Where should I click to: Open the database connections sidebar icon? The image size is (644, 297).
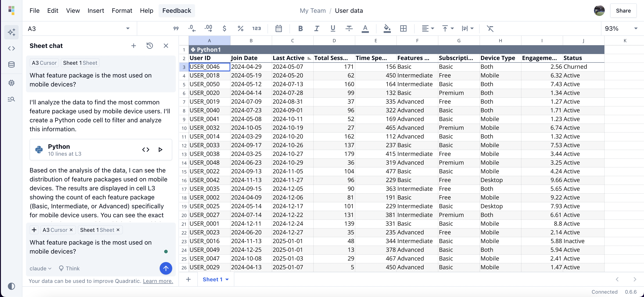pyautogui.click(x=11, y=65)
